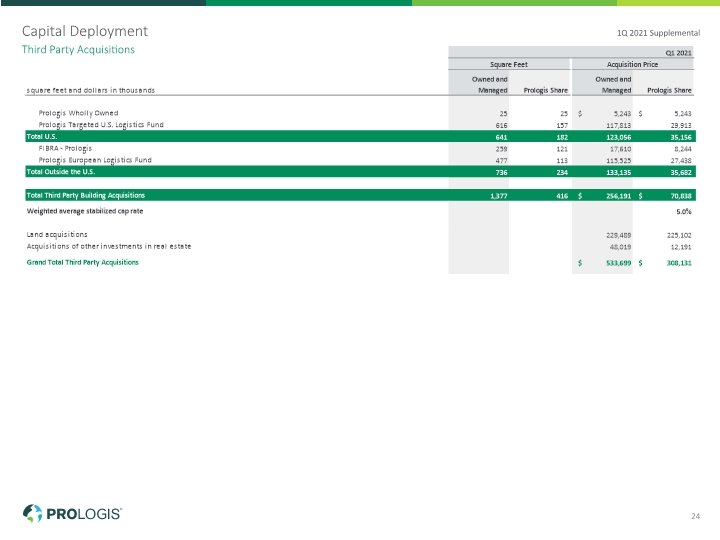The height and width of the screenshot is (540, 720).
Task: Click the page number "24"
Action: coord(695,516)
